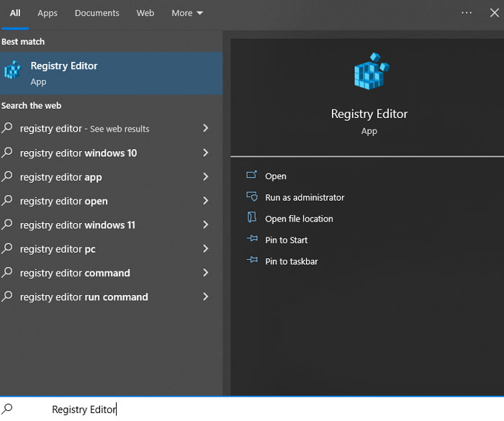Open the Registry Editor best match result
Screen dimensions: 504x421
111,73
